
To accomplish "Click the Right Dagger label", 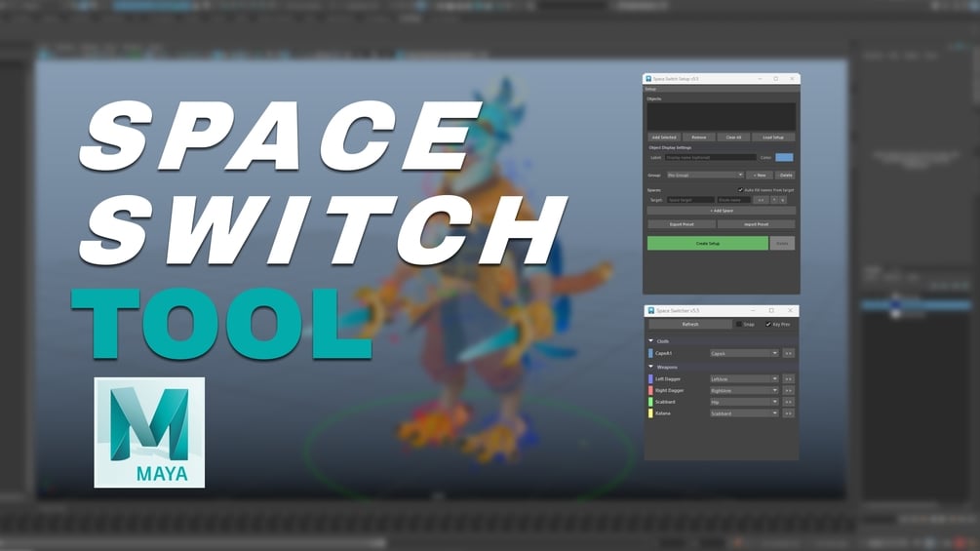I will tap(669, 390).
